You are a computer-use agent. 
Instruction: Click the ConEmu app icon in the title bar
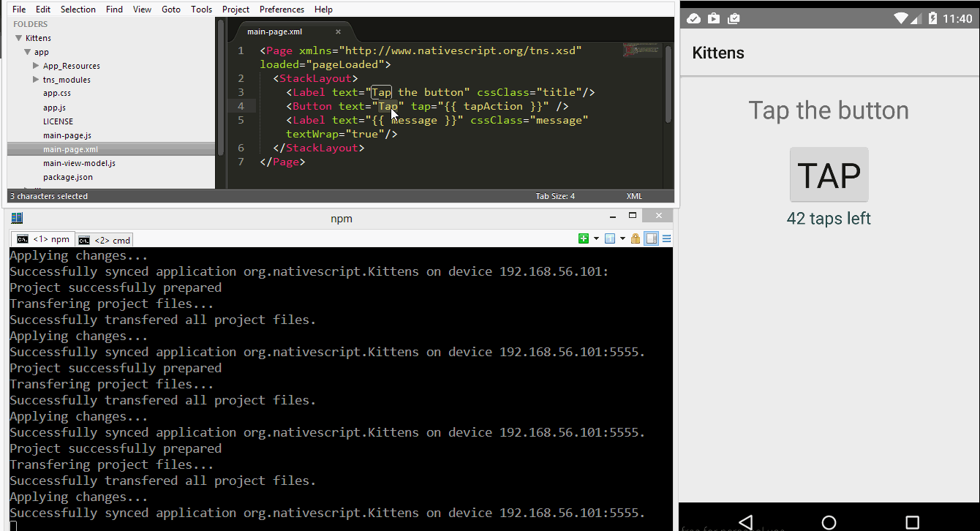pos(18,218)
